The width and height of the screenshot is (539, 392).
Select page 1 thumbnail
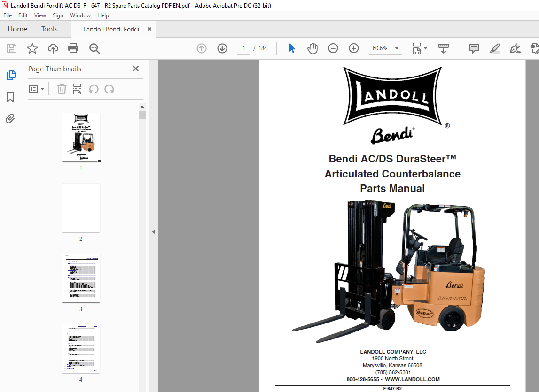(81, 138)
